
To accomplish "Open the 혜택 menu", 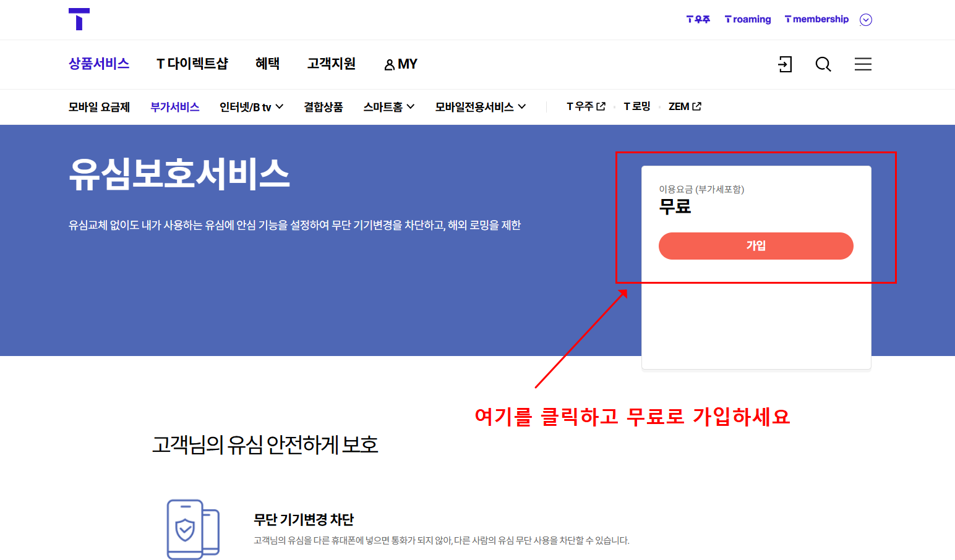I will coord(268,64).
